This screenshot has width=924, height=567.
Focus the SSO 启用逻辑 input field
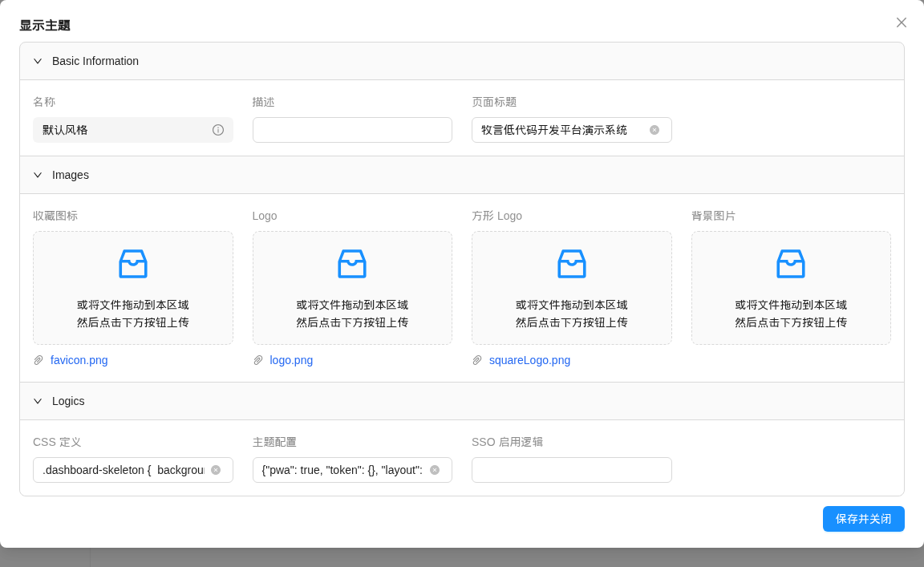[572, 470]
